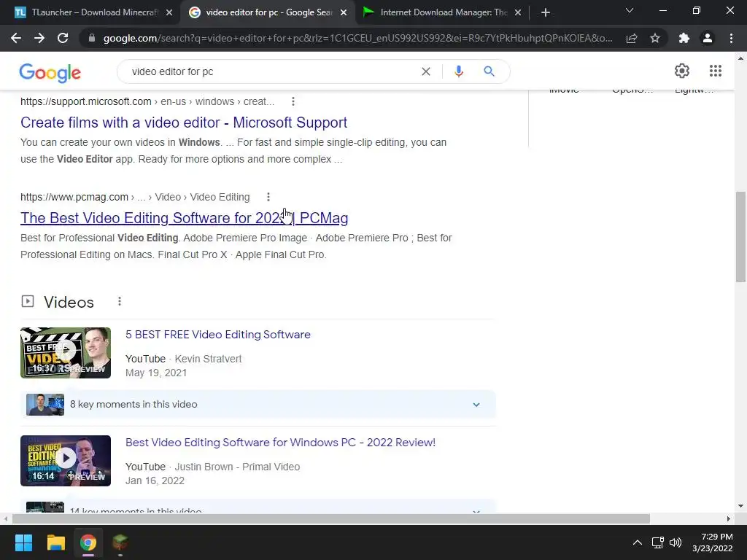Go back to the previous page
Screen dimensions: 747x560
(16, 38)
